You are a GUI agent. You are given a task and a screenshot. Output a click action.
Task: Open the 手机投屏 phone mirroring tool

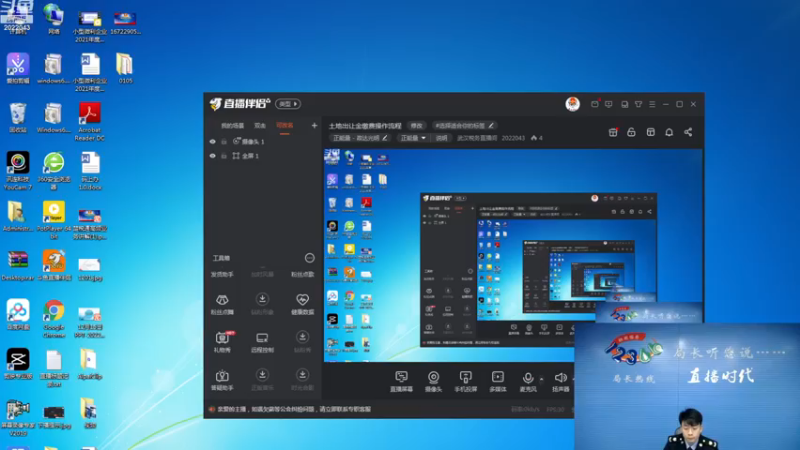(465, 381)
